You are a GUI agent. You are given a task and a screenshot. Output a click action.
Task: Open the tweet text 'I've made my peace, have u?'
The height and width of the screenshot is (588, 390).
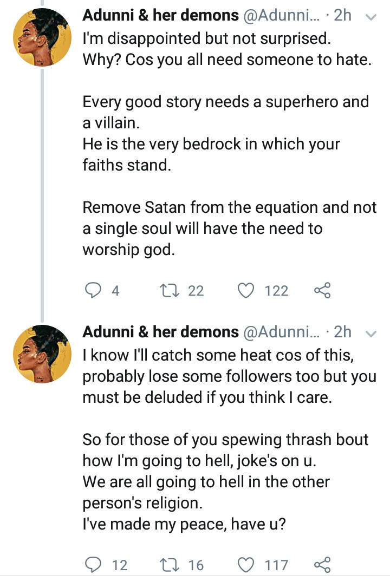[184, 523]
